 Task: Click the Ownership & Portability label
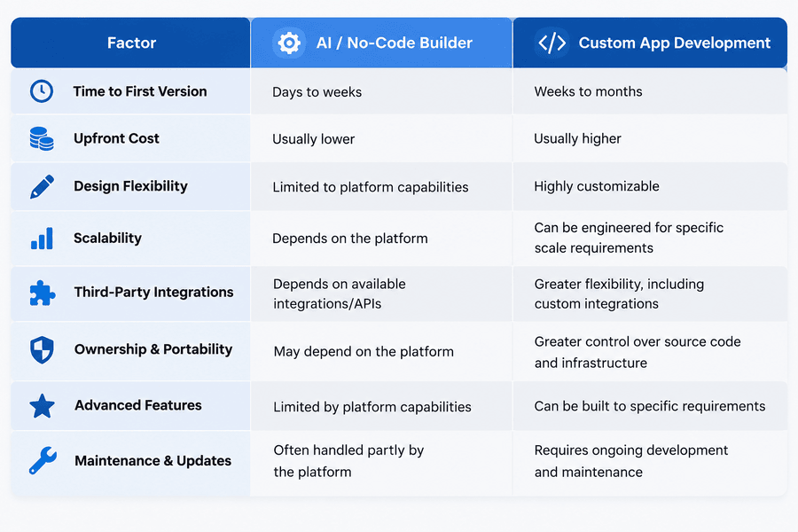click(153, 349)
